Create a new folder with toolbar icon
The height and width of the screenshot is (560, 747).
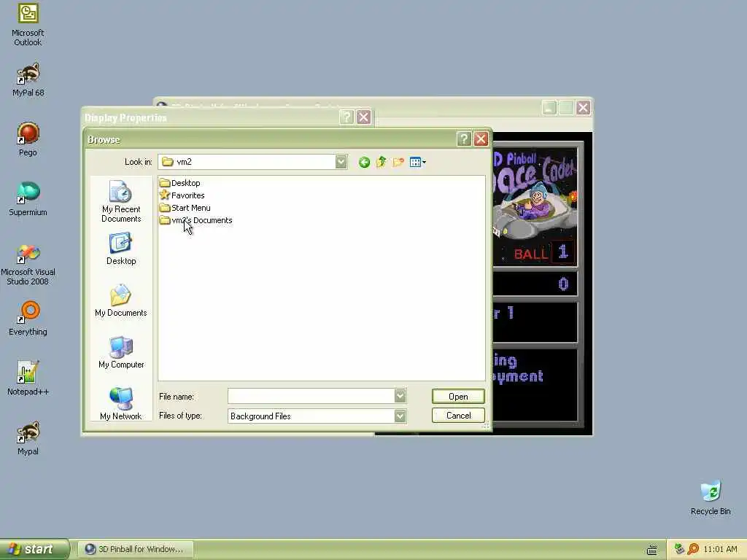(398, 163)
